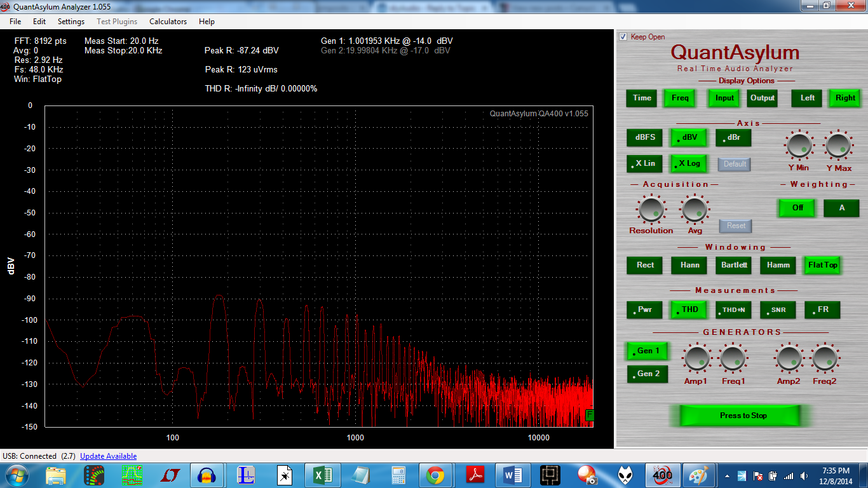The width and height of the screenshot is (868, 488).
Task: Open the File menu
Action: (15, 22)
